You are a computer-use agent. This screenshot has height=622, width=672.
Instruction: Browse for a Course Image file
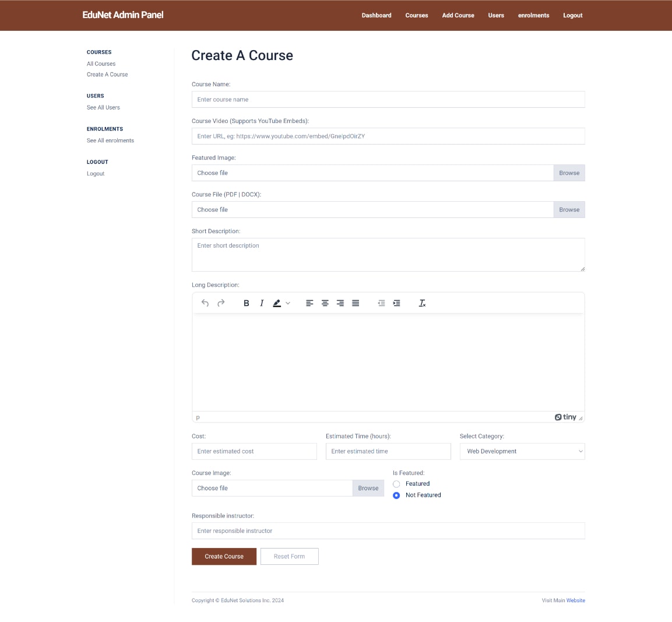tap(368, 489)
